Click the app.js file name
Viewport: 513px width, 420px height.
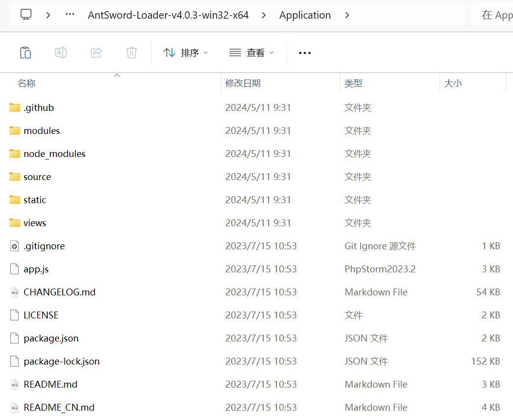(x=36, y=269)
